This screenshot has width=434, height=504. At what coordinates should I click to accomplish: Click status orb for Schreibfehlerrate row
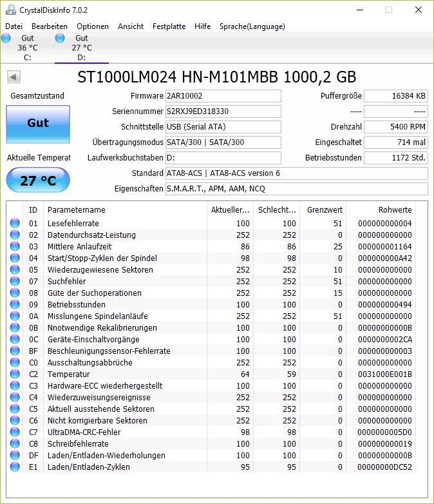[15, 443]
